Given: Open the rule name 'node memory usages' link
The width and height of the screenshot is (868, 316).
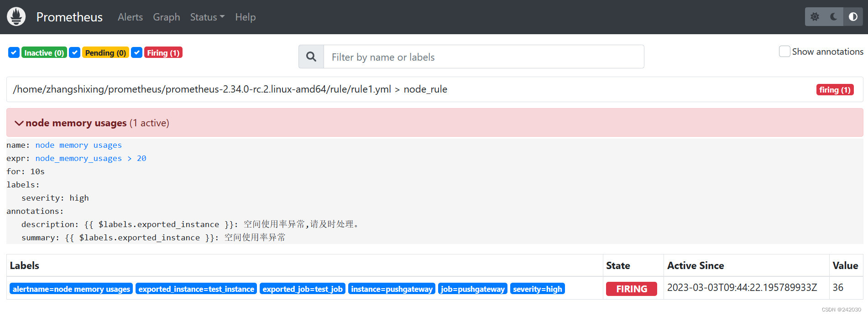Looking at the screenshot, I should 78,145.
